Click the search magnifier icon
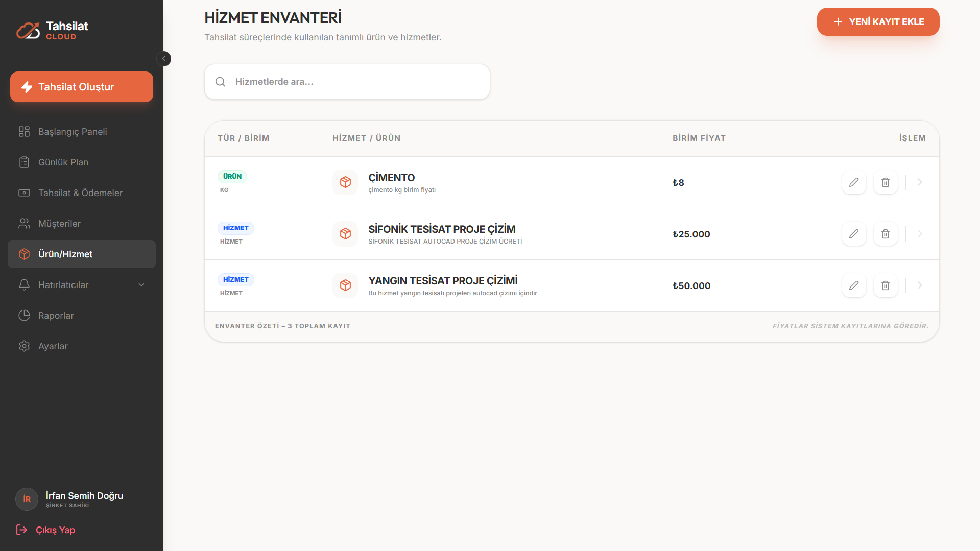Screen dimensions: 980x551 click(x=220, y=82)
